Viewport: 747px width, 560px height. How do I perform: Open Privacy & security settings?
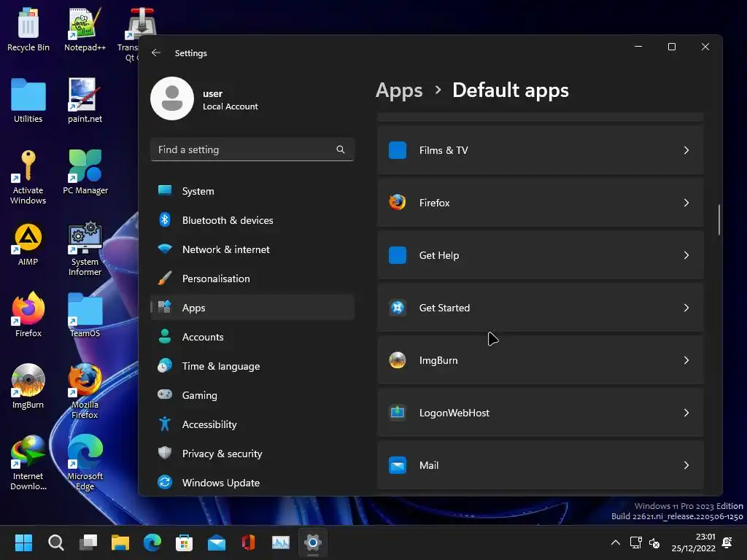tap(252, 454)
